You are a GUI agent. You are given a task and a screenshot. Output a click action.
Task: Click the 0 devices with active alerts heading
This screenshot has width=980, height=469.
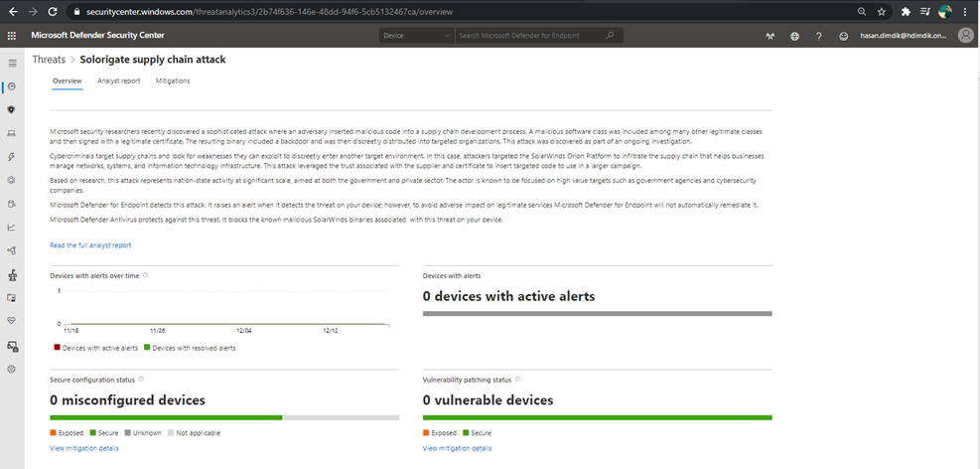point(508,296)
